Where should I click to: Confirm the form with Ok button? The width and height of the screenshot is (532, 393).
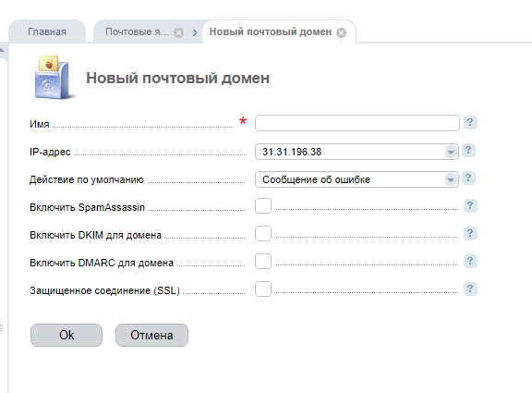[x=66, y=336]
